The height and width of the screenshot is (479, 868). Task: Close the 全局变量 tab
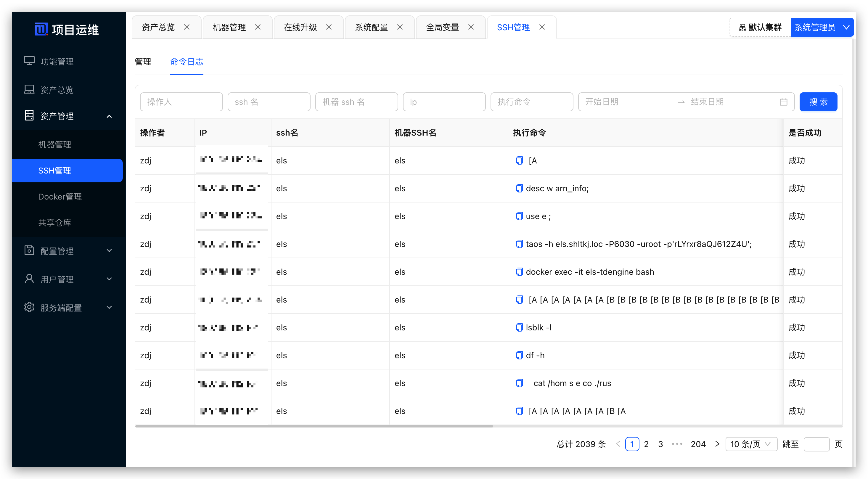coord(471,27)
